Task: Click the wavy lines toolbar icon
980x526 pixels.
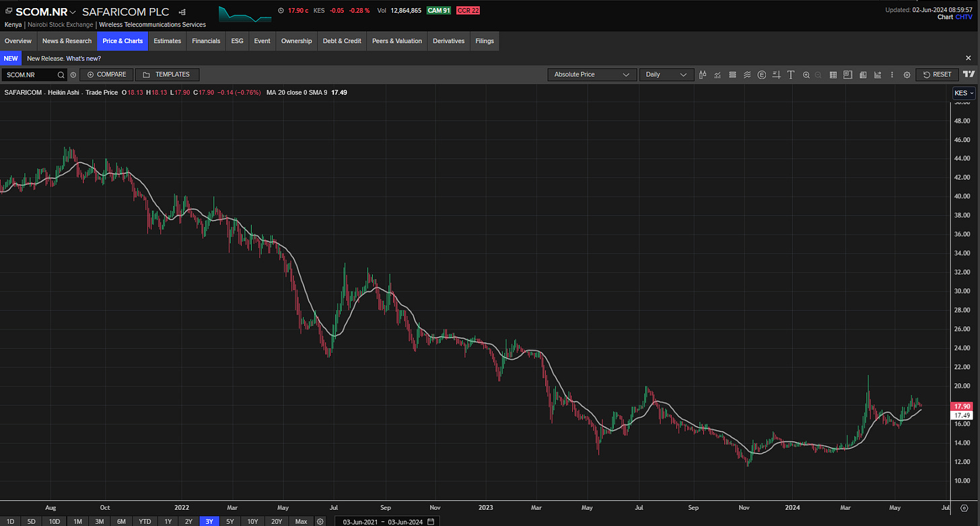Action: [x=747, y=75]
